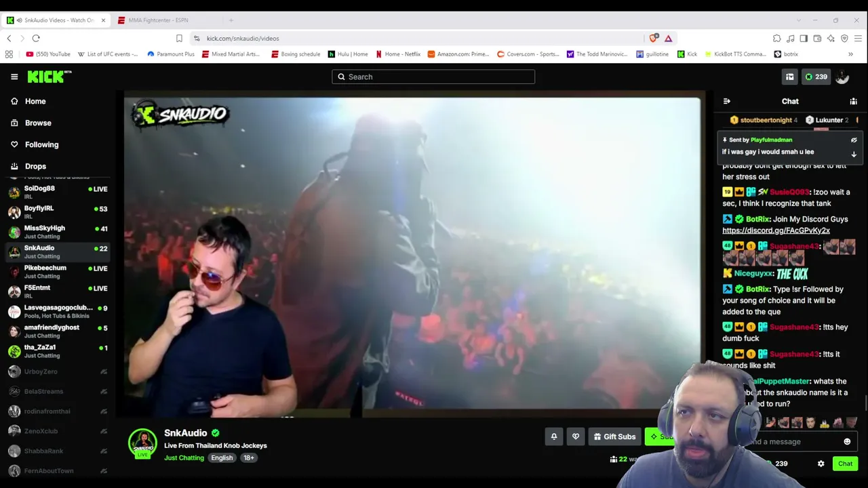Click the browser address bar URL
The width and height of the screenshot is (868, 488).
243,39
